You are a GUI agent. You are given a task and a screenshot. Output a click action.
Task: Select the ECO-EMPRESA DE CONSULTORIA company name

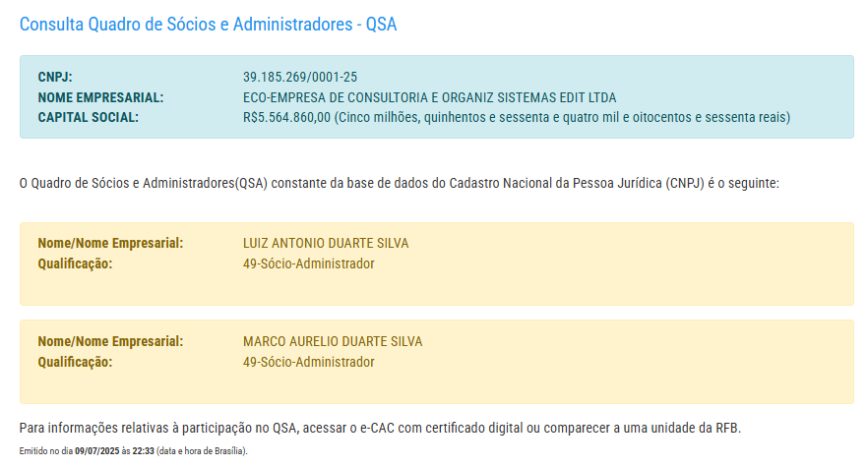[x=429, y=97]
